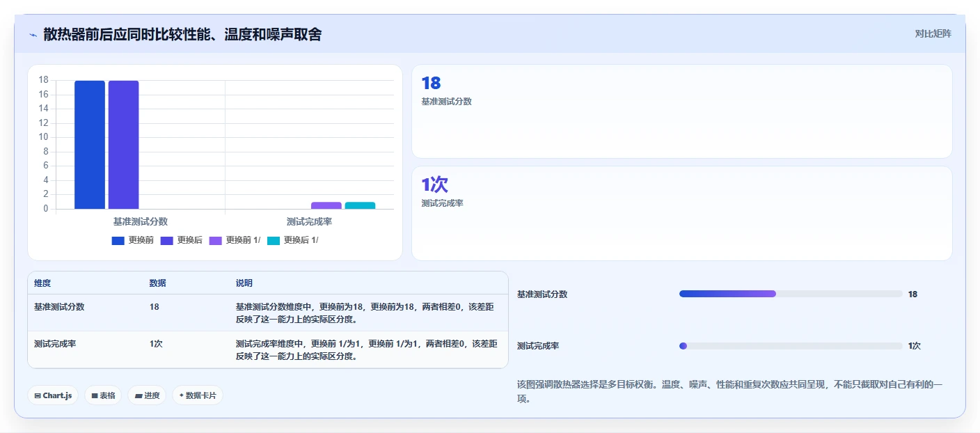Click the 测试完成率 axis label under the chart
This screenshot has height=433, width=980.
click(x=309, y=221)
